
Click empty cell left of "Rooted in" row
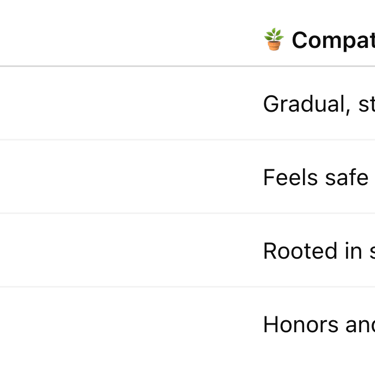(128, 250)
